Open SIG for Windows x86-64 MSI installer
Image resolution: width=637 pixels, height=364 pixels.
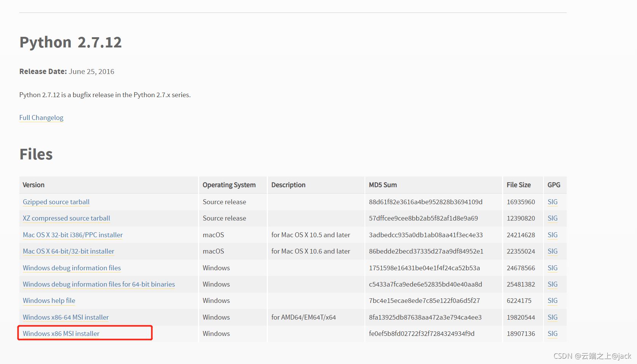point(552,317)
